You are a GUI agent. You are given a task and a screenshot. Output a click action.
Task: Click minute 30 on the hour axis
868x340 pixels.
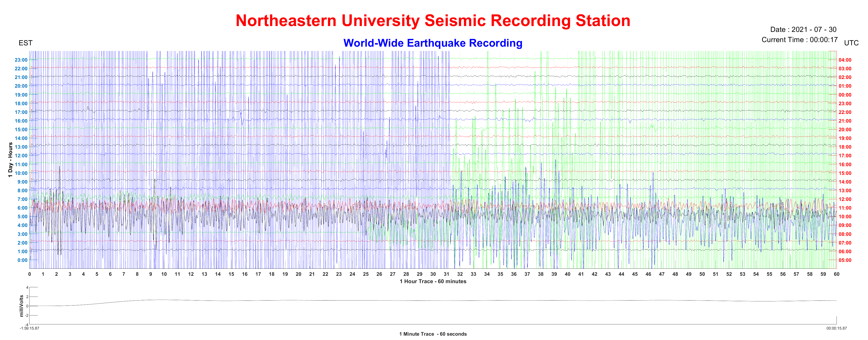tap(433, 274)
